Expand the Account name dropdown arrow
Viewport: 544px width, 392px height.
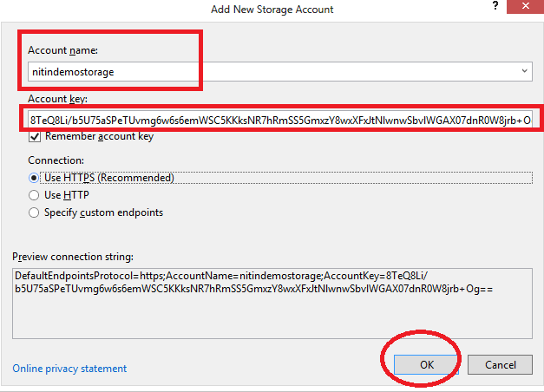coord(525,72)
